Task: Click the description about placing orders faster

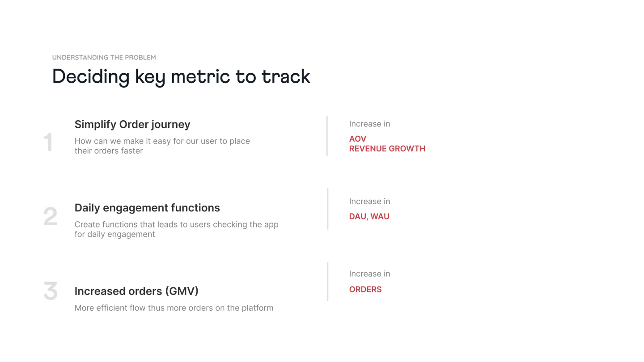Action: point(162,146)
